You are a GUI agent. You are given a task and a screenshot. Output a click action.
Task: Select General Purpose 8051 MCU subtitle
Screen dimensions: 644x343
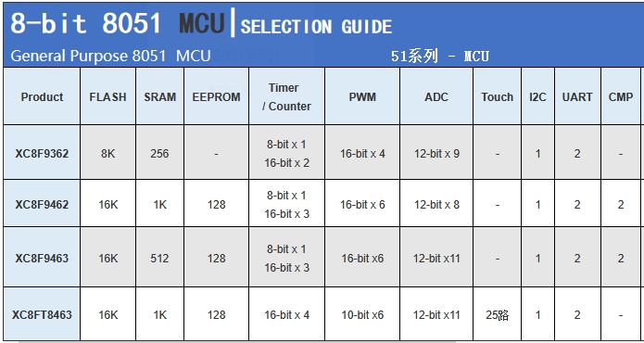[x=110, y=56]
